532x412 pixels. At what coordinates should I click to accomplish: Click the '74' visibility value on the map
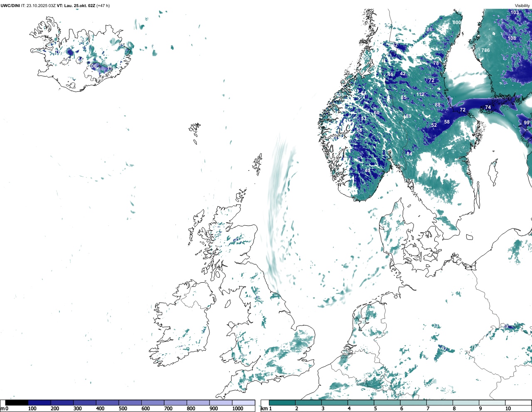488,107
